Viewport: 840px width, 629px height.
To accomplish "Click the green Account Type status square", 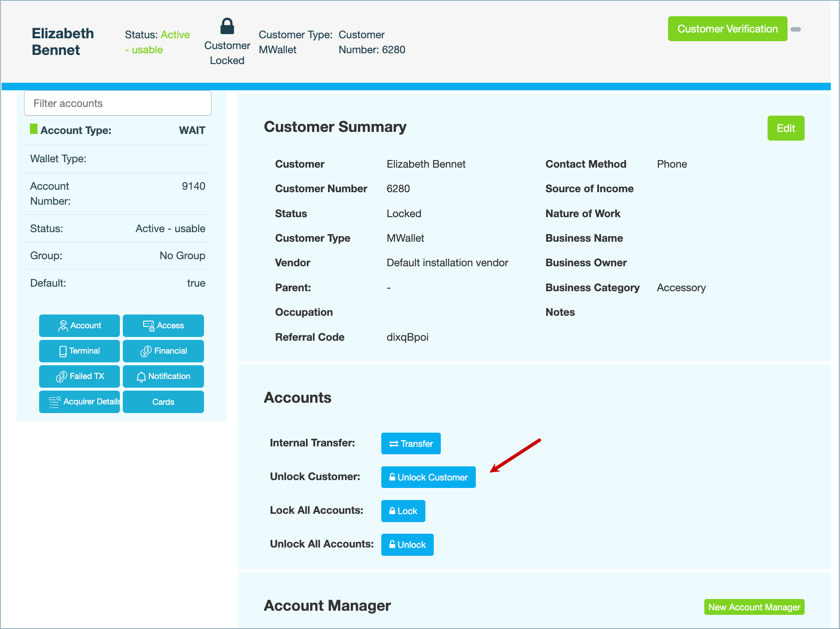I will click(34, 129).
